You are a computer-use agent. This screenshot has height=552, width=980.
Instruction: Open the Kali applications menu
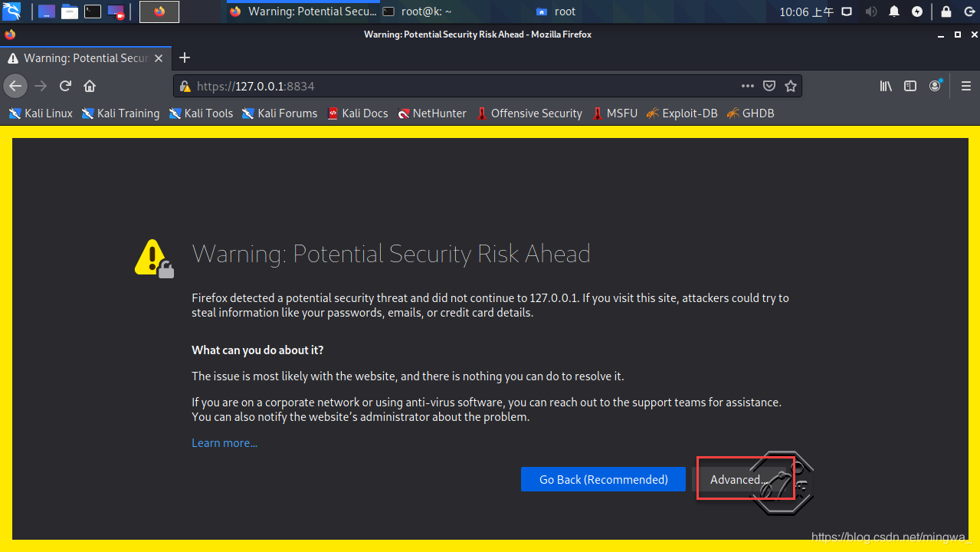11,11
